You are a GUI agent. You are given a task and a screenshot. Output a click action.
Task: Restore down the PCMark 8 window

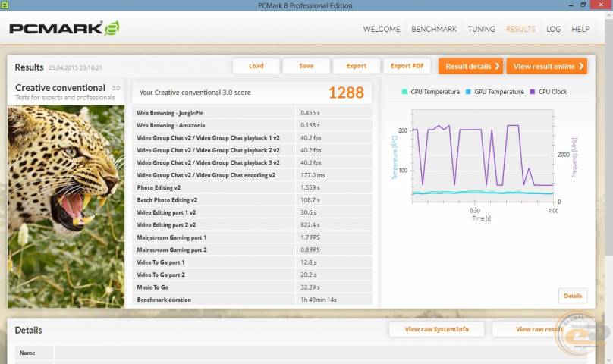click(583, 5)
